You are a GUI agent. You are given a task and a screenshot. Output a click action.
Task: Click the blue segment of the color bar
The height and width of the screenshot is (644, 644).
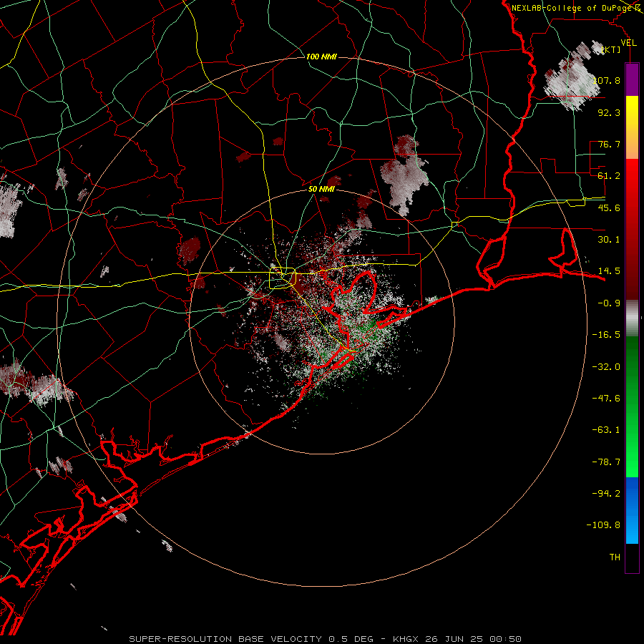[632, 510]
